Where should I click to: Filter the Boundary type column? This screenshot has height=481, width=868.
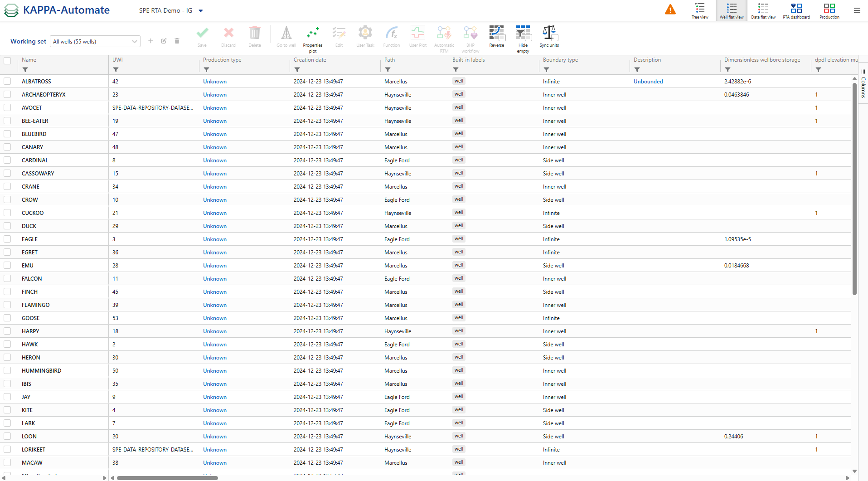tap(546, 70)
